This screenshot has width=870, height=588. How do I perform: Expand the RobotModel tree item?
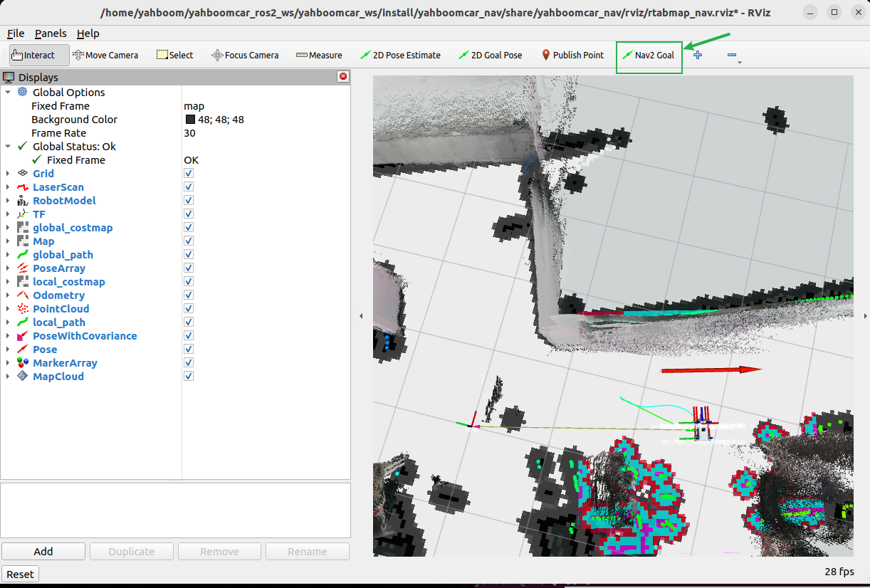click(x=8, y=201)
